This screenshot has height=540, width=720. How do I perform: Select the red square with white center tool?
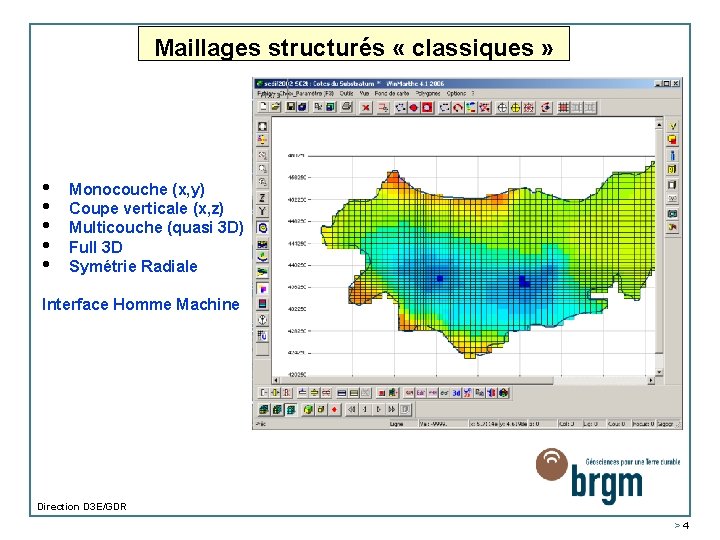coord(427,108)
